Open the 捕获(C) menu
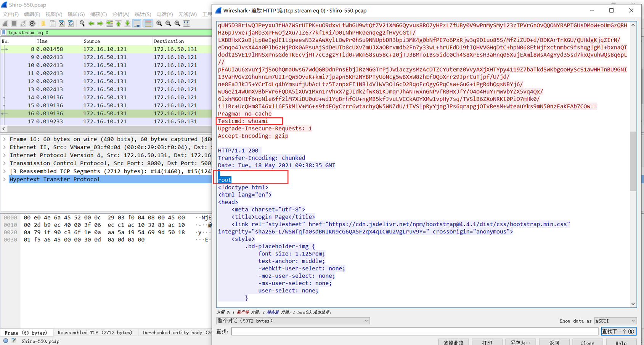Image resolution: width=644 pixels, height=345 pixels. 98,14
